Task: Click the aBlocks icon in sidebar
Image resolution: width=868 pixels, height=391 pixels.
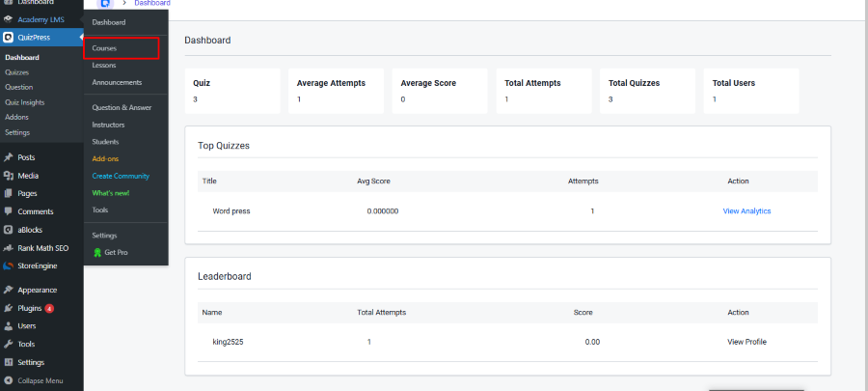Action: (x=9, y=230)
